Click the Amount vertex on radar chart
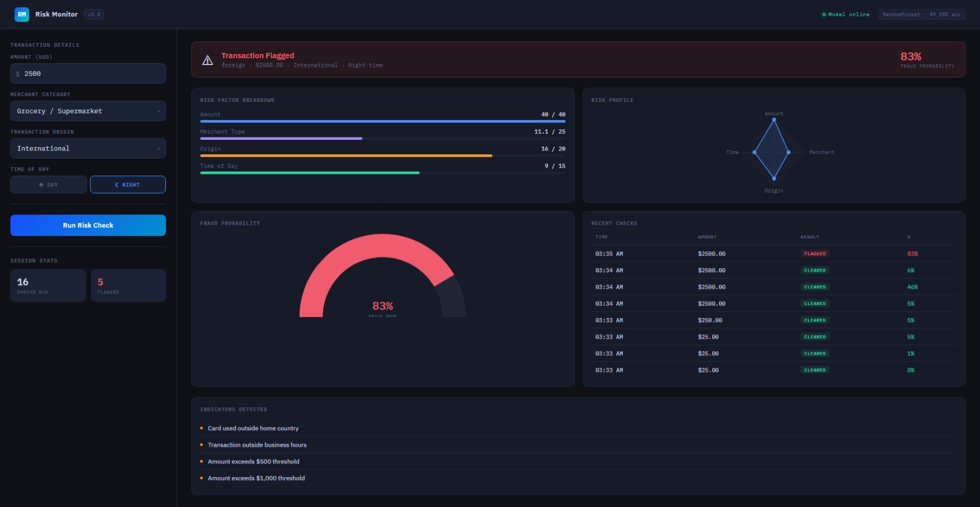980x507 pixels. click(x=774, y=120)
